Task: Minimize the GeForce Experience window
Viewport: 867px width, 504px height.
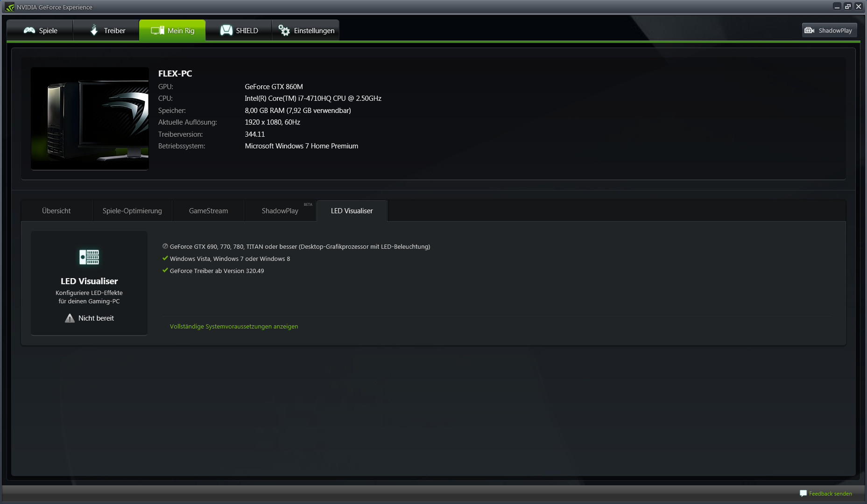Action: 837,7
